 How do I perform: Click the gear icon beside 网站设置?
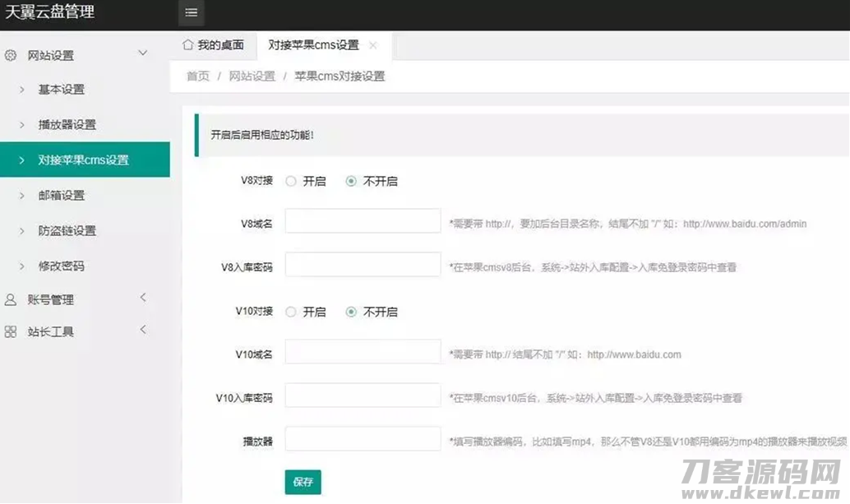(x=10, y=54)
